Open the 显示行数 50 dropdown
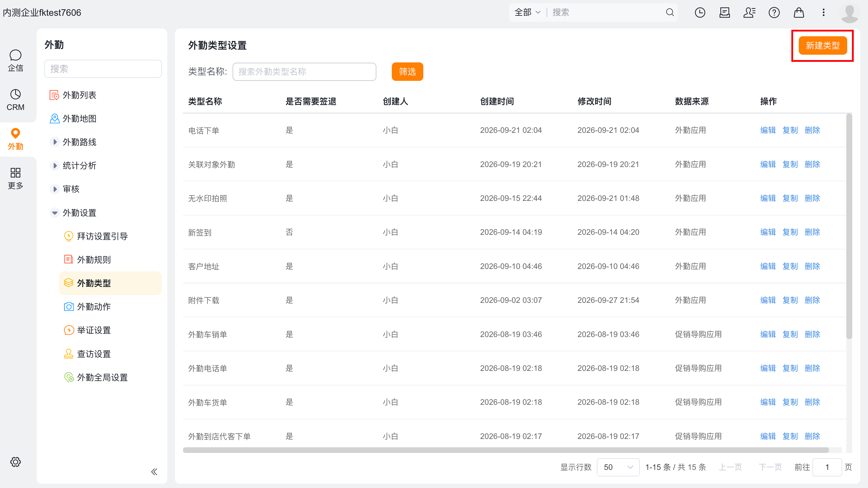Image resolution: width=868 pixels, height=488 pixels. (x=618, y=467)
